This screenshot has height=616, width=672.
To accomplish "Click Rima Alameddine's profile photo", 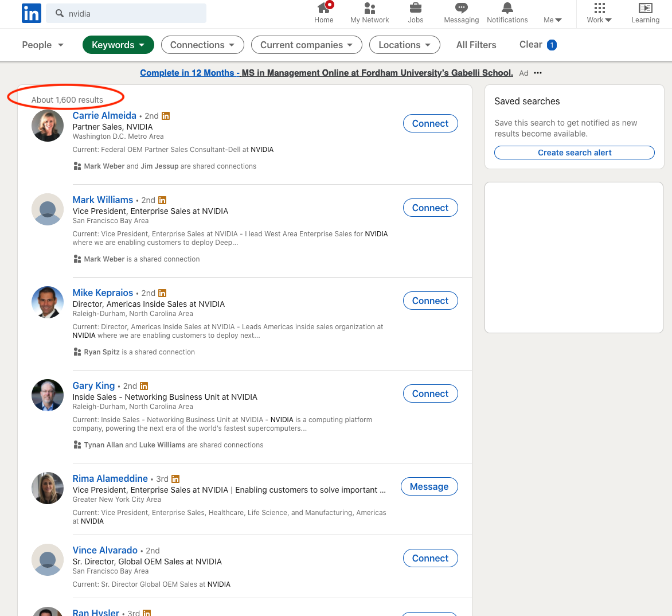I will click(48, 488).
